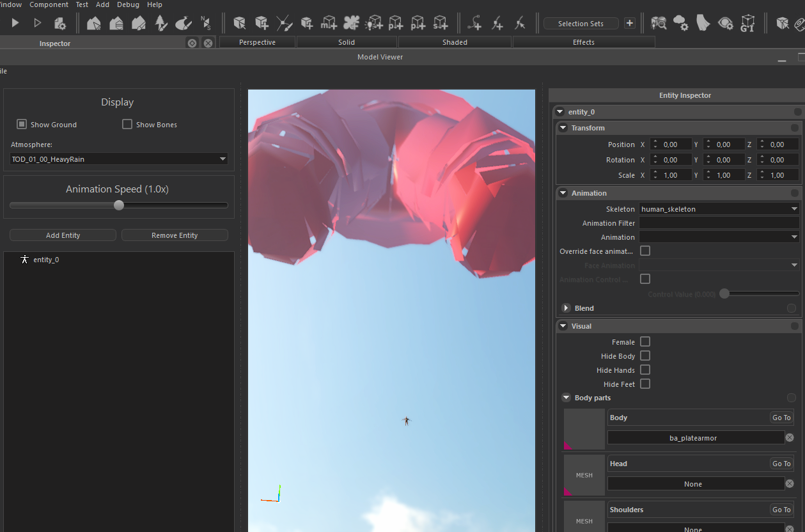Expand the Blend section
The image size is (805, 532).
(x=566, y=308)
